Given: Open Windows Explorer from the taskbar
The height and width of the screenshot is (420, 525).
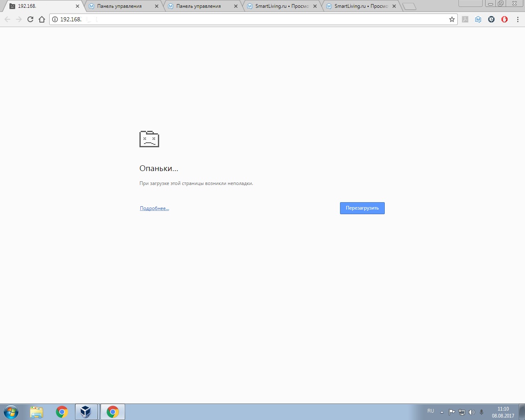Looking at the screenshot, I should tap(37, 412).
